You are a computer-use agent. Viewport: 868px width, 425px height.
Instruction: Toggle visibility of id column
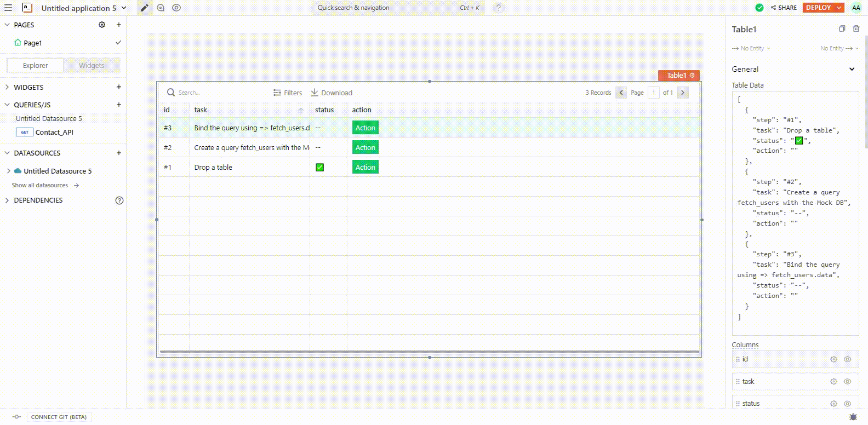(x=847, y=359)
